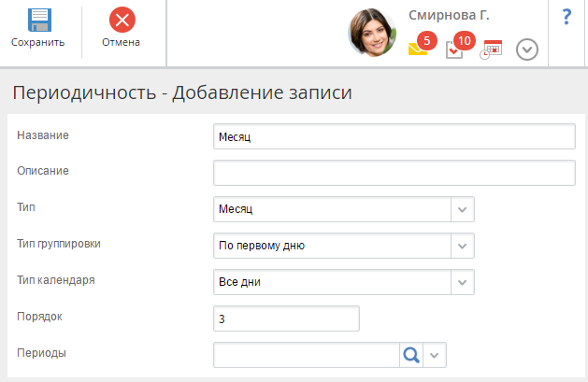The width and height of the screenshot is (588, 382).
Task: Expand the circled chevron user menu
Action: coord(527,50)
